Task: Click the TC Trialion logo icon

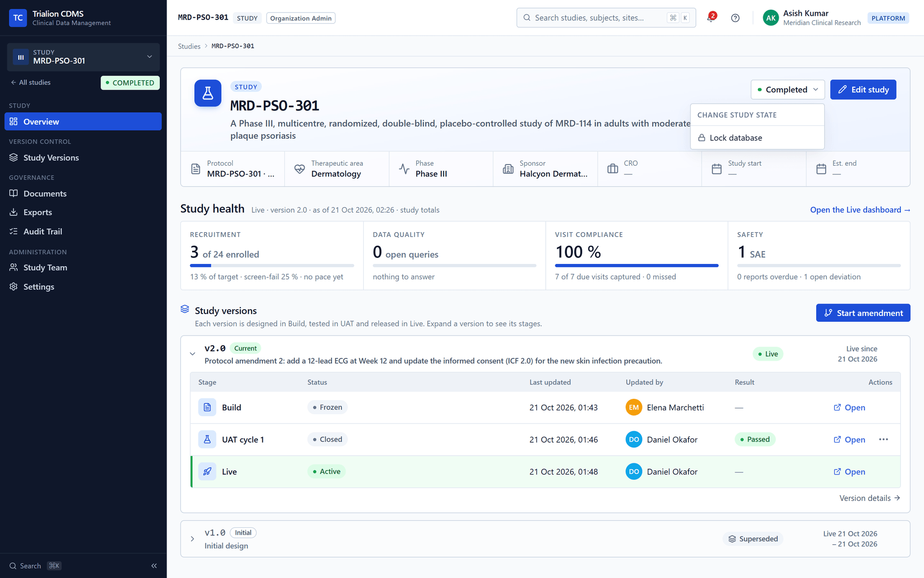Action: (18, 18)
